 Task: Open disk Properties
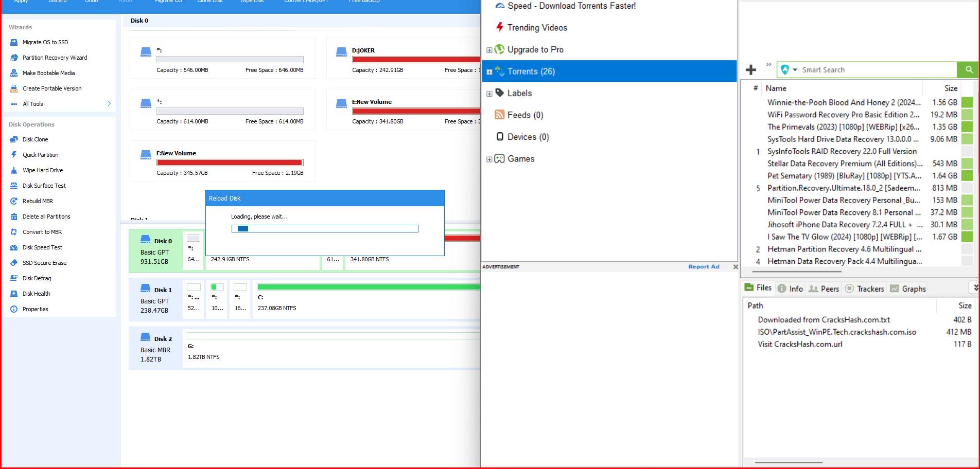click(35, 309)
